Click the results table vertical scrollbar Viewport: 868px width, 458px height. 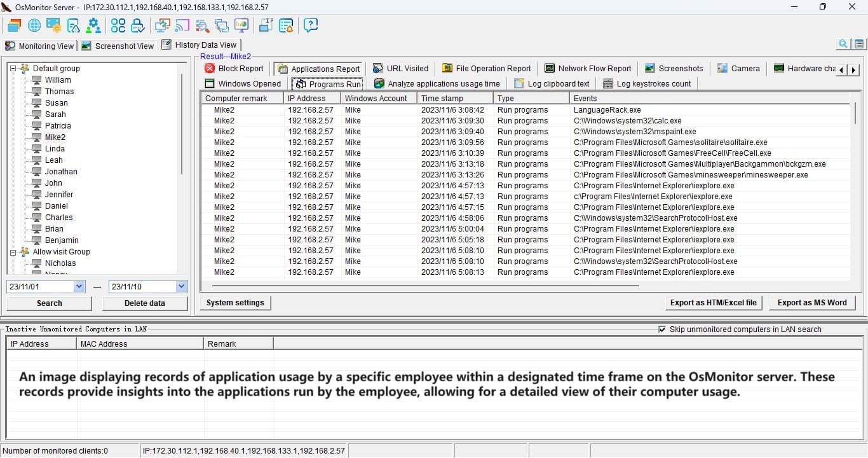(855, 113)
